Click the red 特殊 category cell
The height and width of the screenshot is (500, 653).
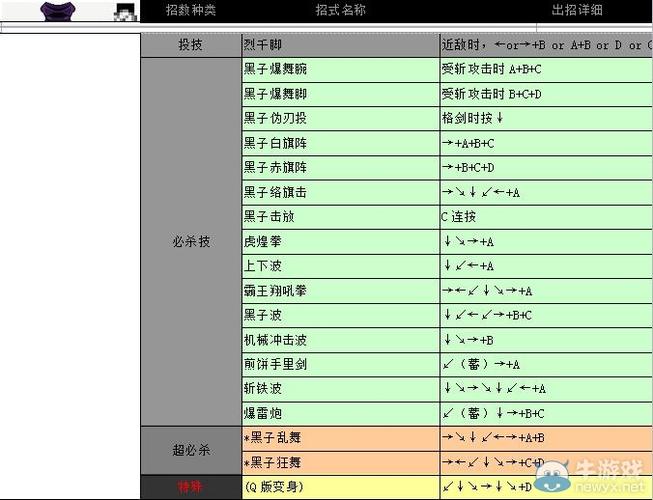point(190,487)
